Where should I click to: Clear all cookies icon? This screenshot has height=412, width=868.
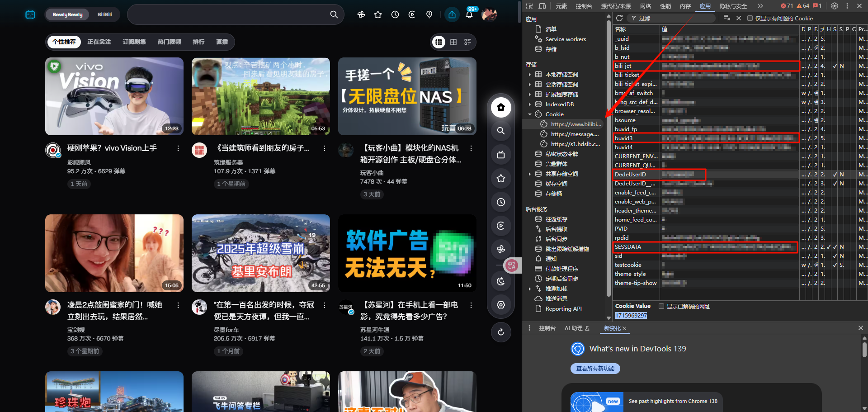(x=726, y=18)
